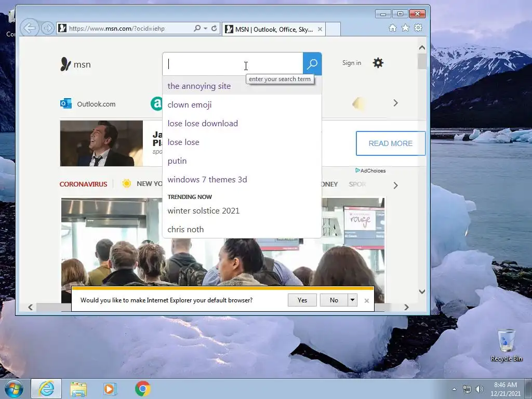
Task: Dismiss the default browser notification bar
Action: 366,300
